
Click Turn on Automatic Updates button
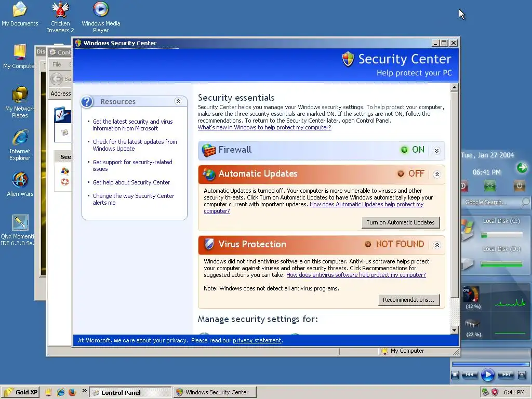(401, 222)
